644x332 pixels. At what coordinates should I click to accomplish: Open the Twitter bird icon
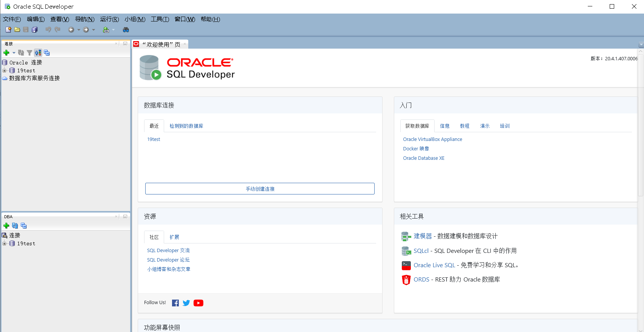186,303
